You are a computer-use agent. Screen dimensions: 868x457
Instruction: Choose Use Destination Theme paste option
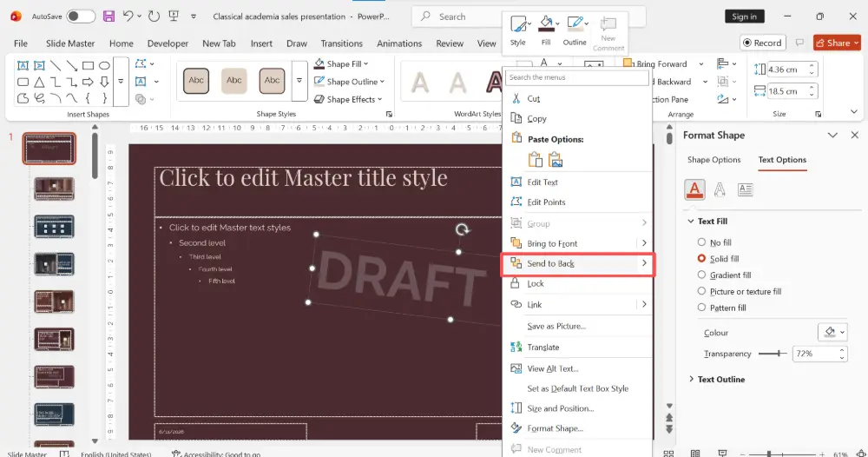tap(536, 160)
